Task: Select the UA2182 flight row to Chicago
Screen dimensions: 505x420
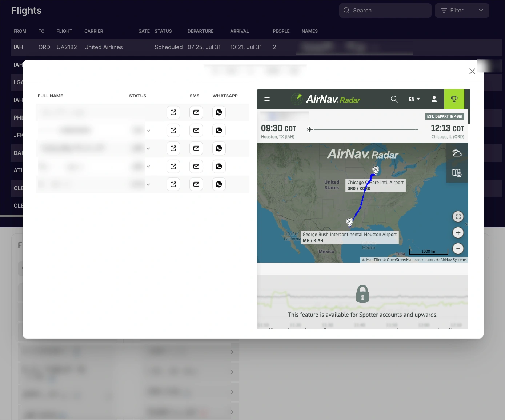Action: point(145,47)
